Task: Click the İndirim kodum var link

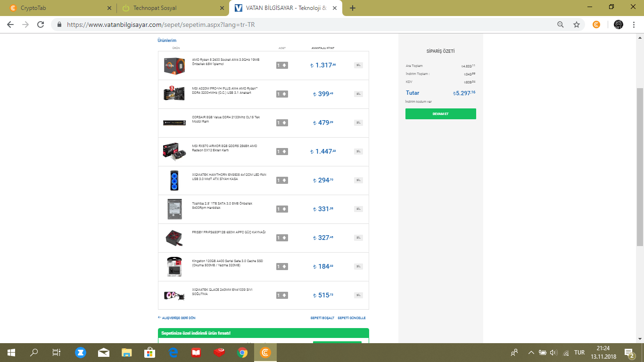Action: [419, 102]
